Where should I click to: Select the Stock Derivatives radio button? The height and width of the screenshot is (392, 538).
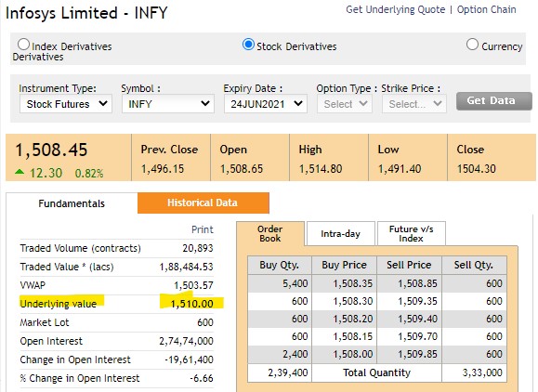pos(248,45)
